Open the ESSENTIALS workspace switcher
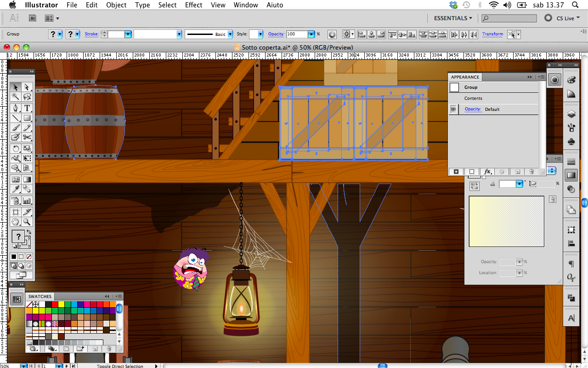This screenshot has width=588, height=368. point(453,18)
